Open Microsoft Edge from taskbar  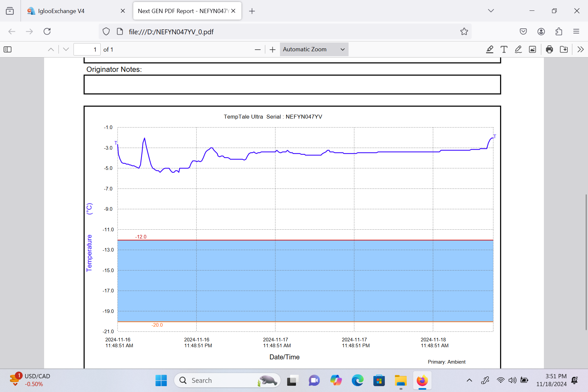click(x=357, y=380)
